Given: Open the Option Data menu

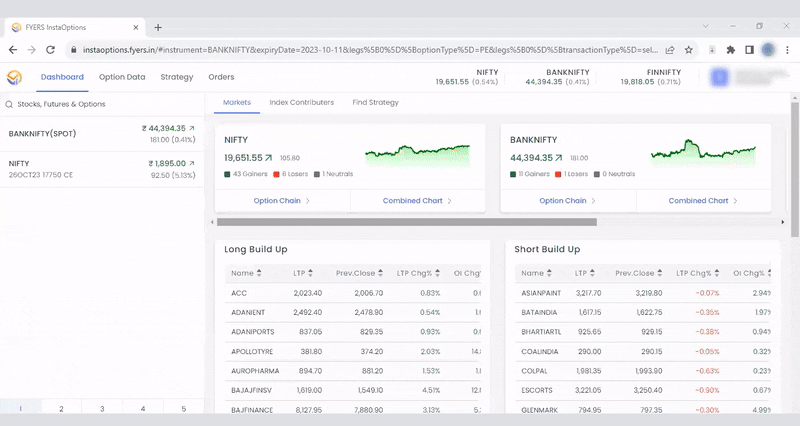Looking at the screenshot, I should (x=122, y=77).
